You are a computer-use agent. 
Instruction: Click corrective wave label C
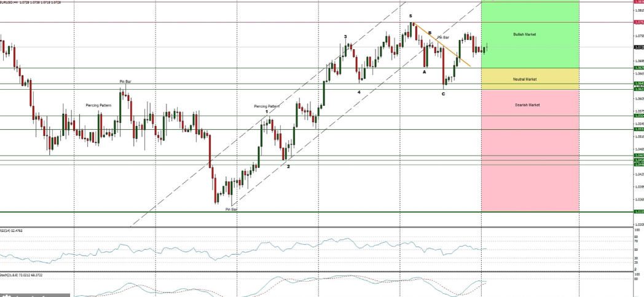443,94
